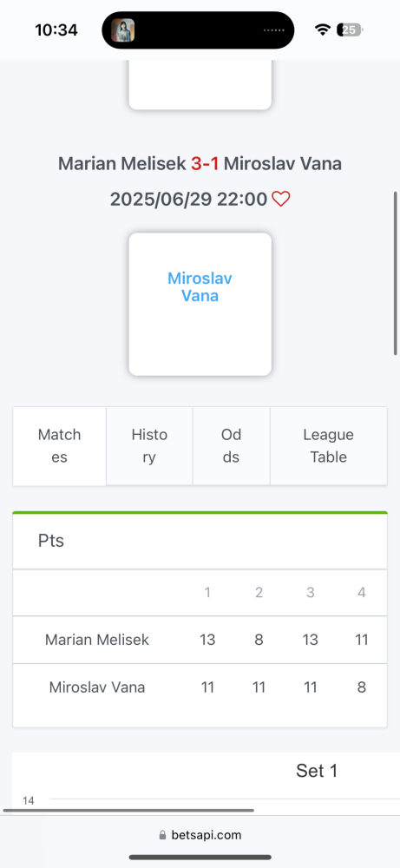Viewport: 400px width, 868px height.
Task: Tap the upper player card
Action: (200, 85)
